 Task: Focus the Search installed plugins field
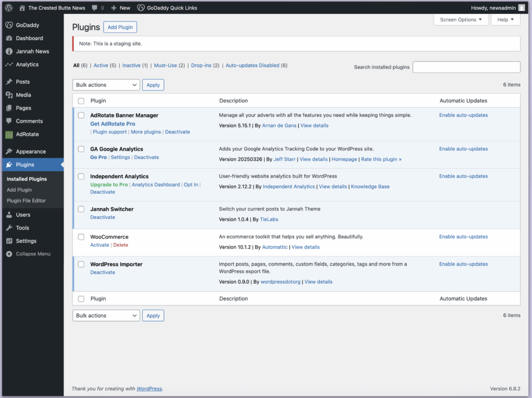pyautogui.click(x=466, y=67)
